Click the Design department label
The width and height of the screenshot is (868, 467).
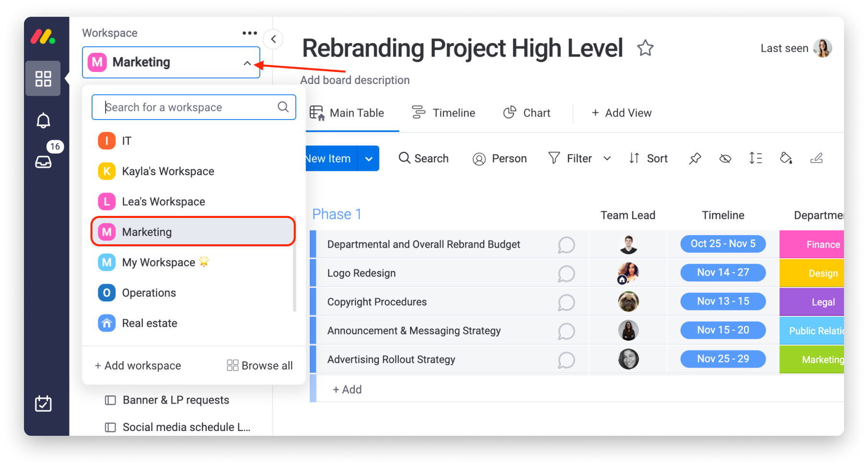pos(812,273)
